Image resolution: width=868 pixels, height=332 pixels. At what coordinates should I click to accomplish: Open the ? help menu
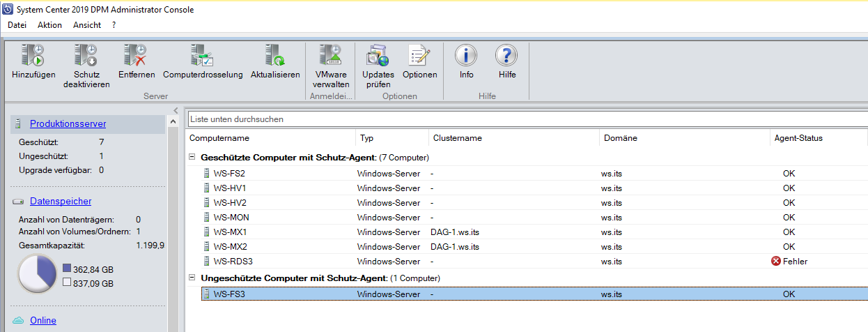(114, 25)
